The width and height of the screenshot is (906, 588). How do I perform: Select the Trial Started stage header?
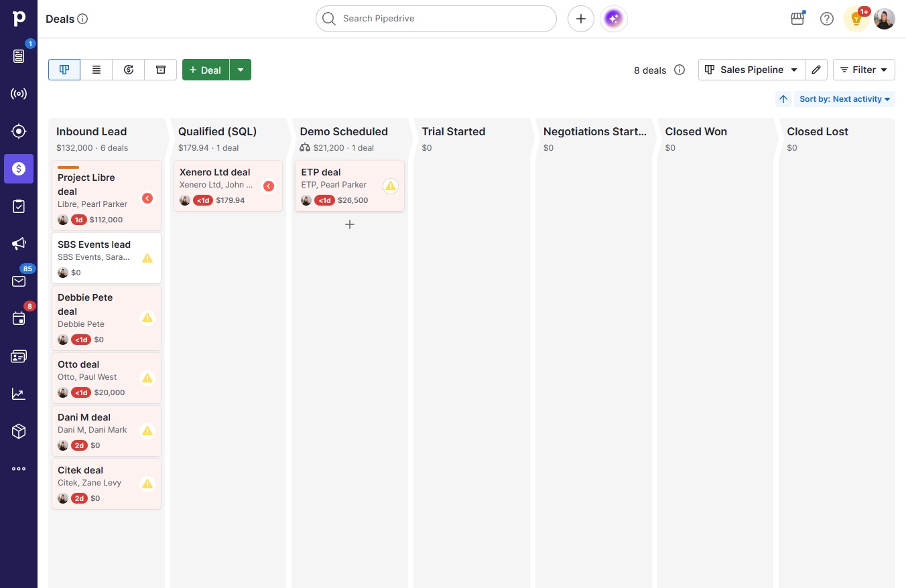(x=454, y=131)
